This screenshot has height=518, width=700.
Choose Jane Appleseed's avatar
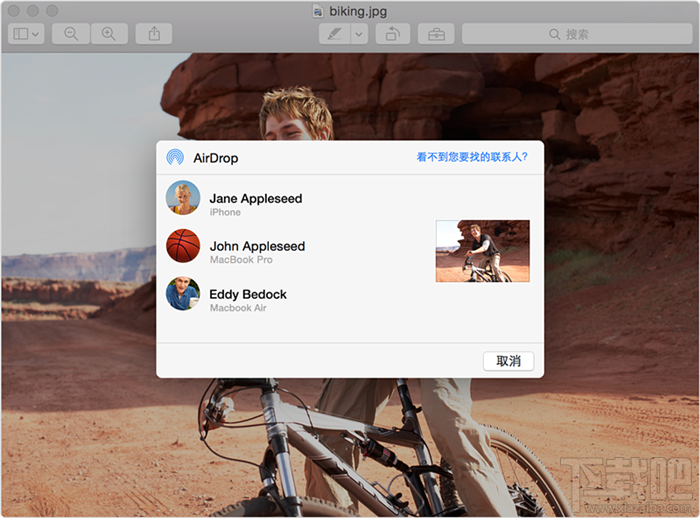(183, 197)
